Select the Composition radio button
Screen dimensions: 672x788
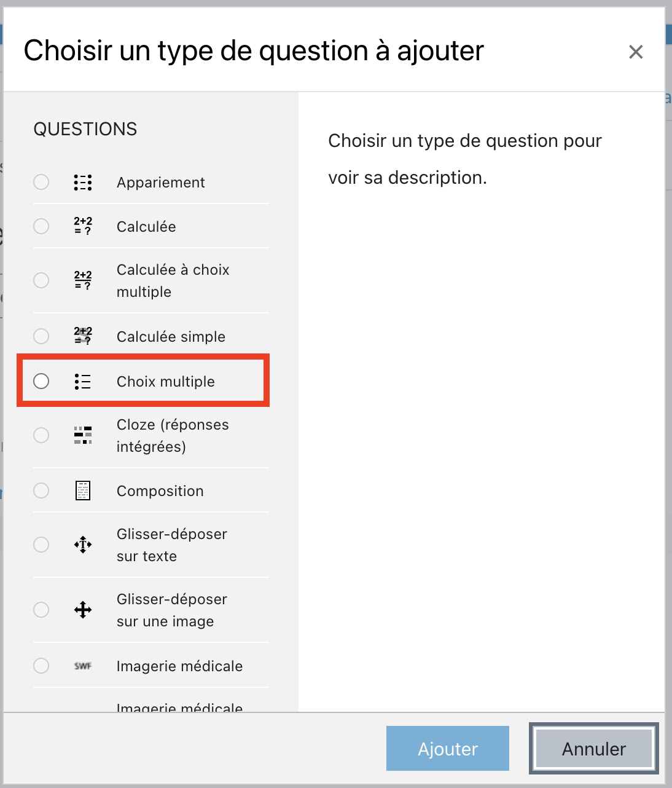pos(41,491)
